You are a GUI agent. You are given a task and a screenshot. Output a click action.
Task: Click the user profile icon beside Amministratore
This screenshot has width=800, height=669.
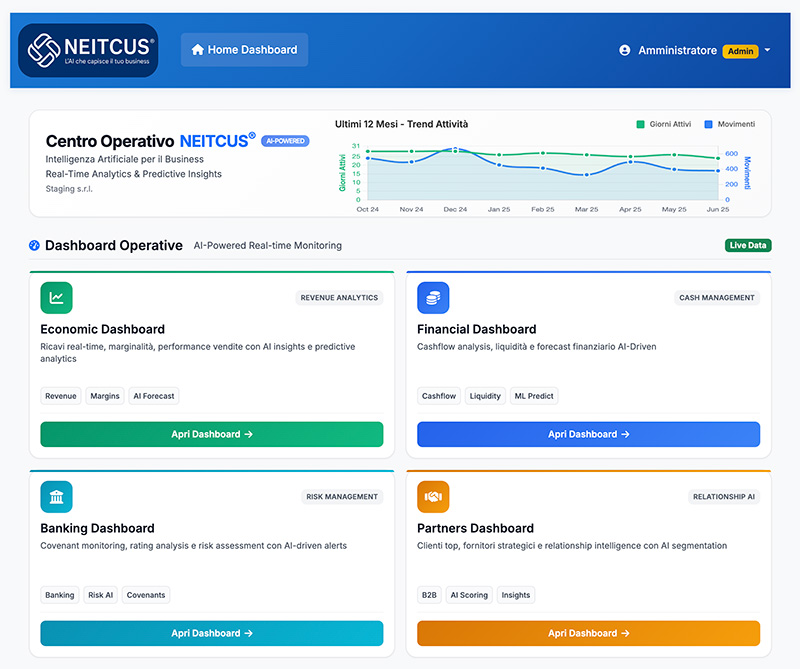pyautogui.click(x=625, y=50)
